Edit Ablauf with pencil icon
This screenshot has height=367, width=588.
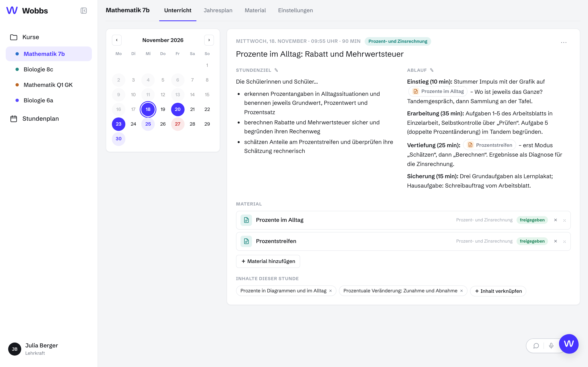click(x=432, y=70)
